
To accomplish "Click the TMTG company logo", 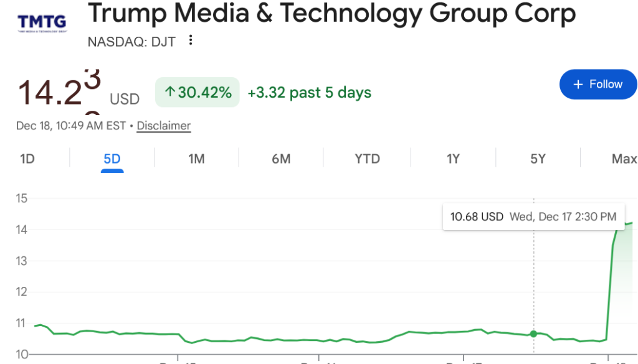I will pyautogui.click(x=42, y=24).
